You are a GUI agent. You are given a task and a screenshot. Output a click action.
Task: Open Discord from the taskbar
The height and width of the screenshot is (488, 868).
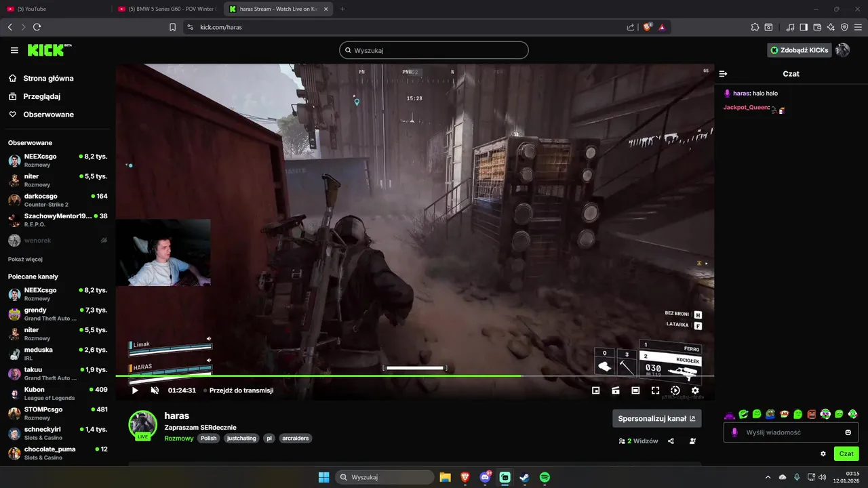pyautogui.click(x=486, y=477)
